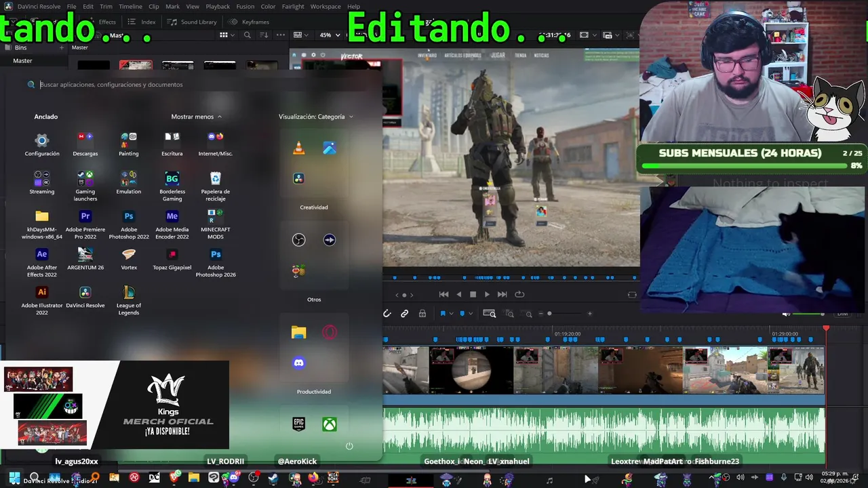Toggle position lock
The width and height of the screenshot is (868, 488).
[x=422, y=314]
